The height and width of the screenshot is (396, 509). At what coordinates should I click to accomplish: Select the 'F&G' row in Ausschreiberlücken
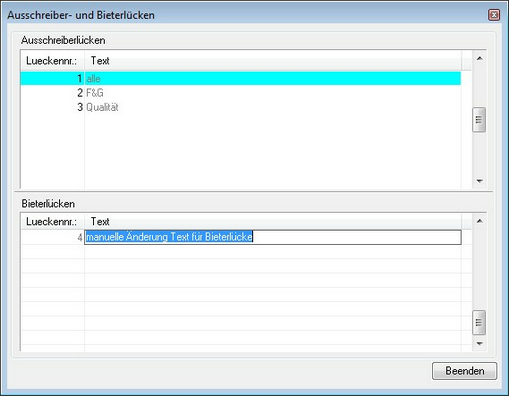coord(241,93)
